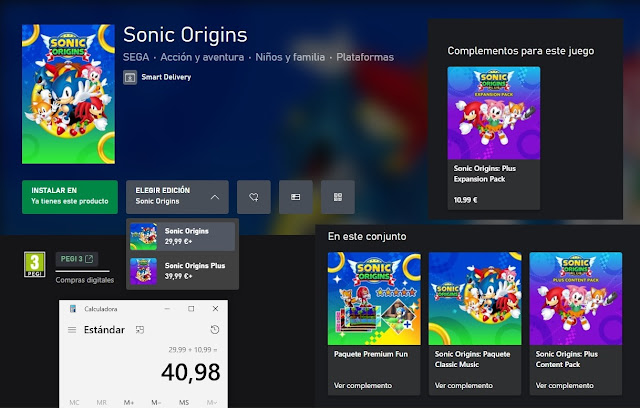Click the QR code icon button
The height and width of the screenshot is (408, 640).
tap(338, 197)
